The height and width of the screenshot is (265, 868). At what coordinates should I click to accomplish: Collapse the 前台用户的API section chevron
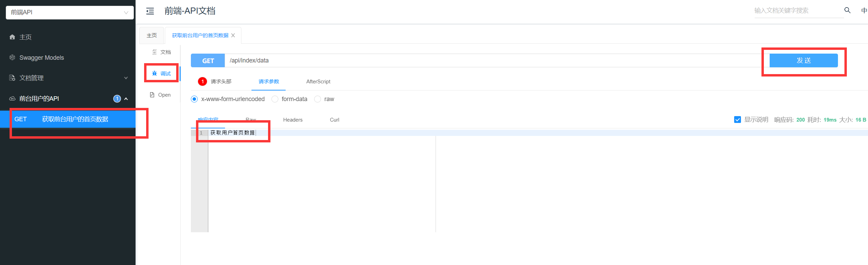click(x=126, y=99)
